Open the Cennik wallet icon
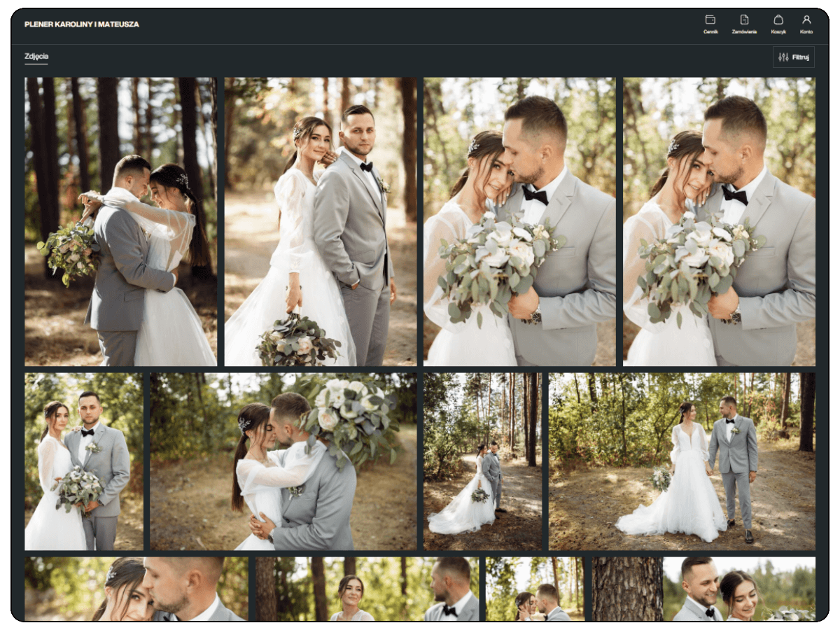This screenshot has width=840, height=630. coord(710,20)
